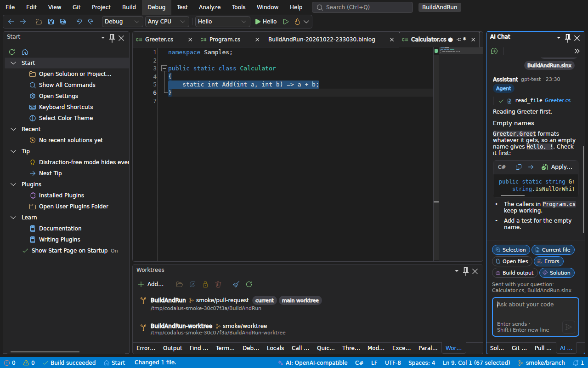Toggle the Errors context chip
588x368 pixels.
point(548,261)
